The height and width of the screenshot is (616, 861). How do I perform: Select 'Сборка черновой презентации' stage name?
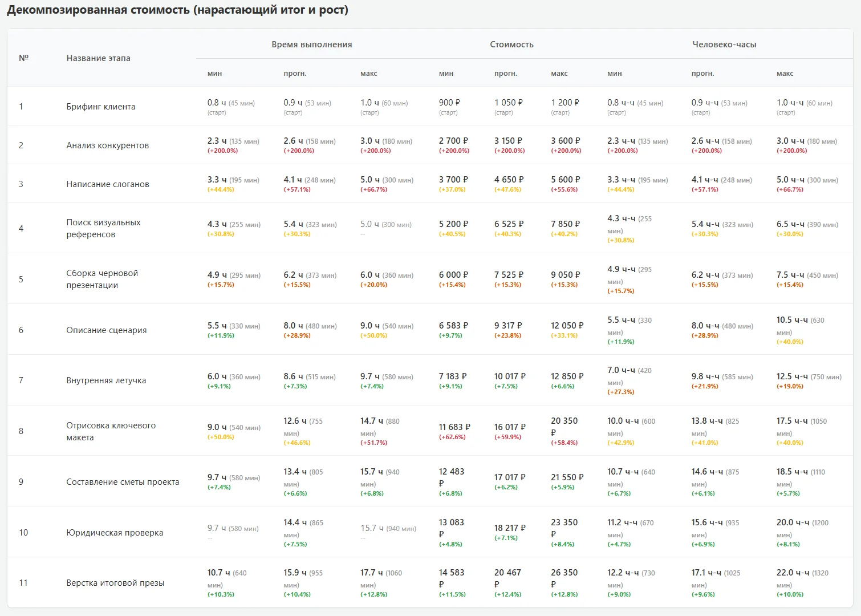tap(102, 279)
